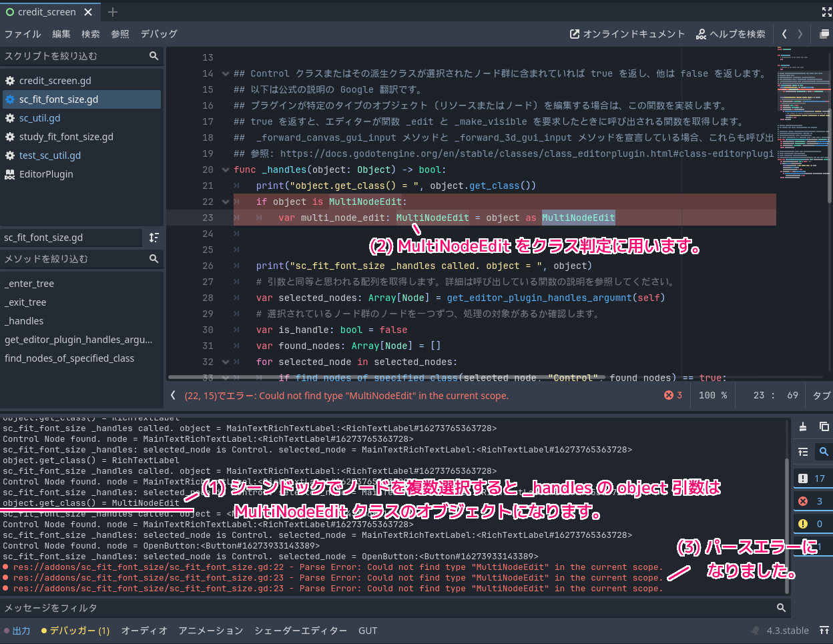This screenshot has width=833, height=644.
Task: Click the 100 % zoom level
Action: (x=713, y=395)
